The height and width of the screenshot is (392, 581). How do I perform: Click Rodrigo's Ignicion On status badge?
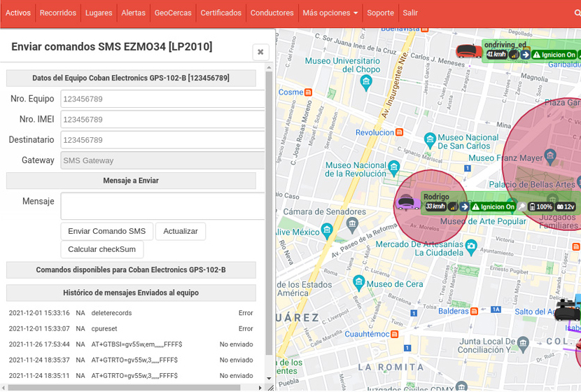tap(493, 206)
